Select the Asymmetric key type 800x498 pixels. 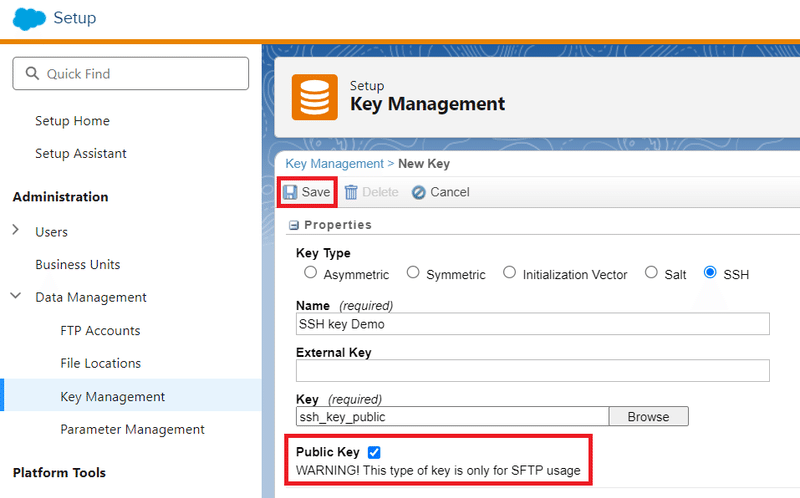(310, 272)
